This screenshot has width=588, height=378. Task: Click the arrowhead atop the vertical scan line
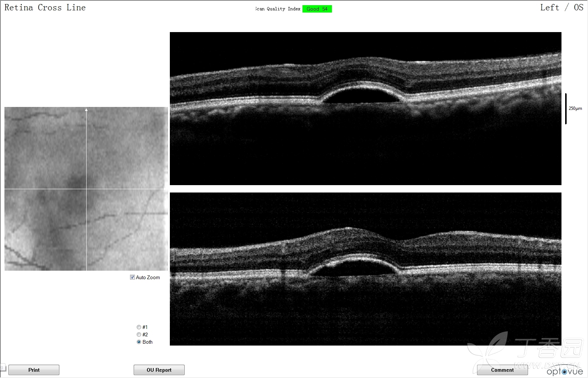86,110
